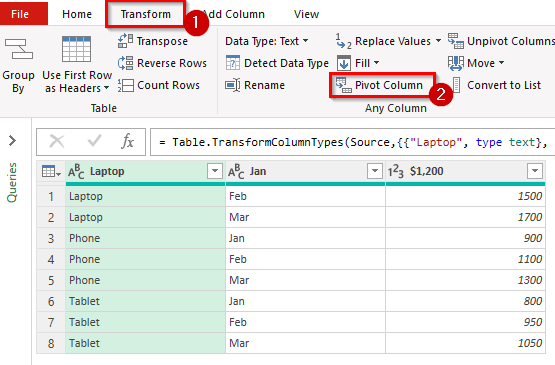Switch to the Home tab
Viewport: 555px width, 365px height.
tap(77, 14)
